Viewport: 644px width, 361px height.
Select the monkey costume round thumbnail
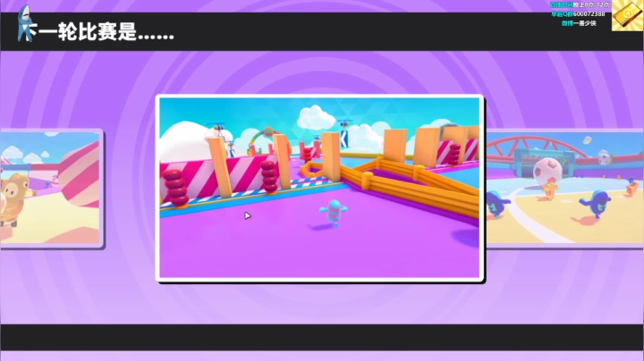point(51,188)
